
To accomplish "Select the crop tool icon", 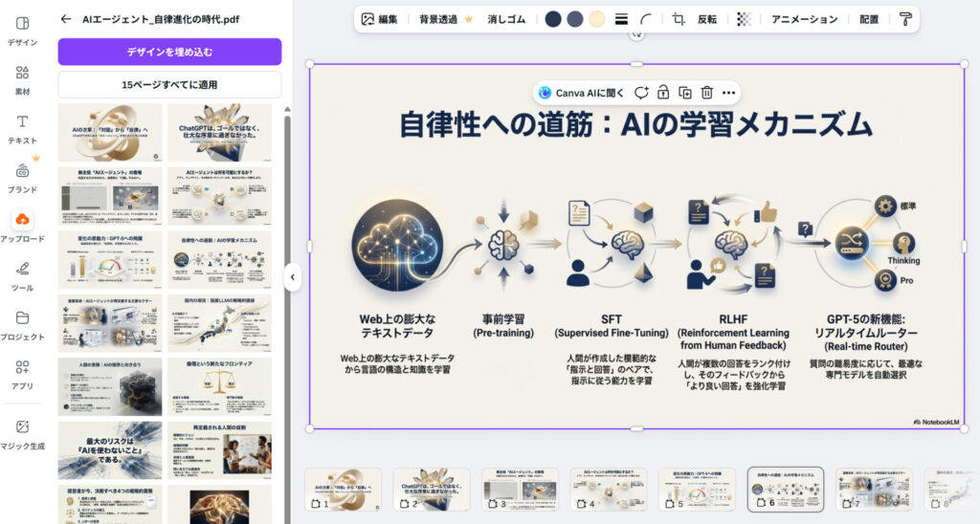I will (679, 19).
